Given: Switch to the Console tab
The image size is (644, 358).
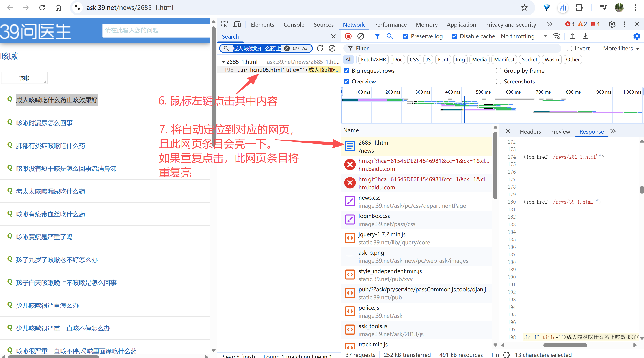Looking at the screenshot, I should click(x=294, y=25).
